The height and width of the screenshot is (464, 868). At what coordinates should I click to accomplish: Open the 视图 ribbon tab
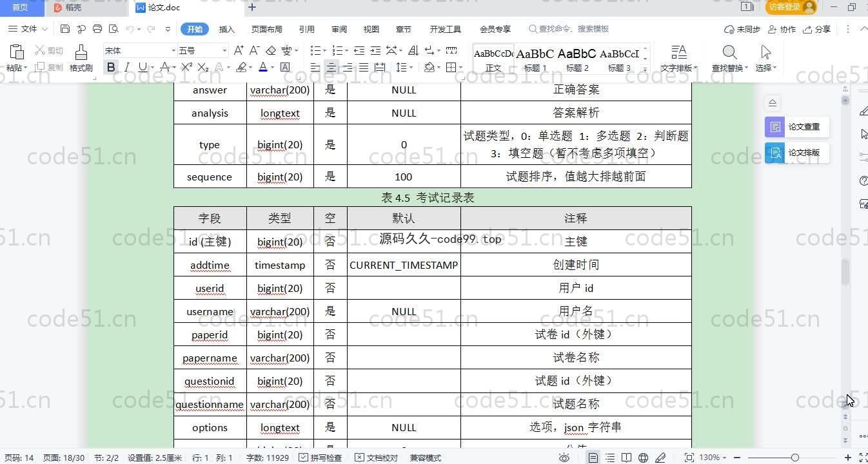coord(371,29)
